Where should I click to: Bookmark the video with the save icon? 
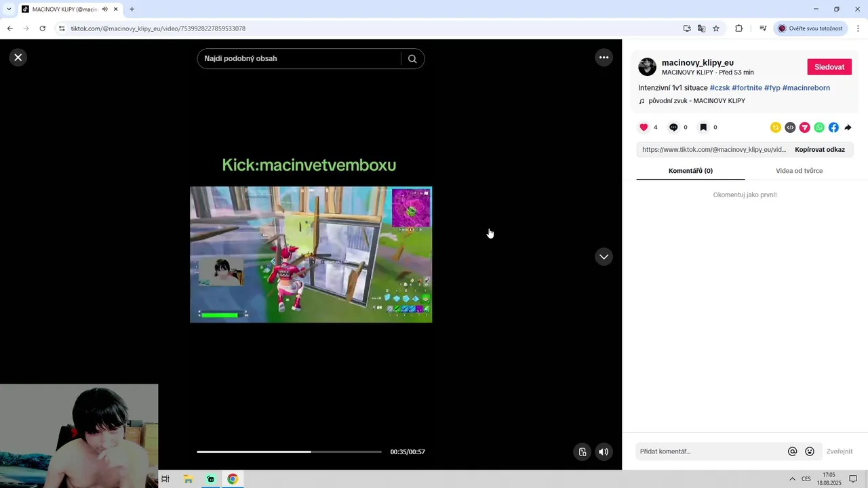pos(703,127)
